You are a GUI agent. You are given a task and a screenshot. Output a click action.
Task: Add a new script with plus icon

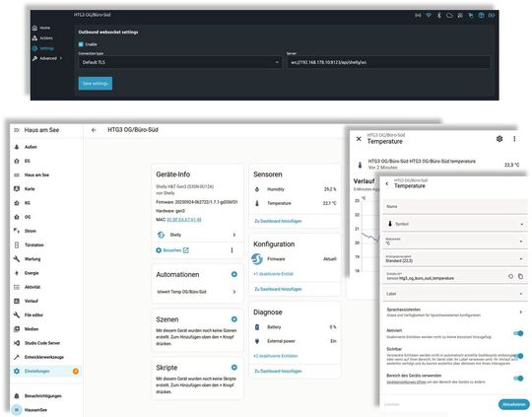pos(234,368)
